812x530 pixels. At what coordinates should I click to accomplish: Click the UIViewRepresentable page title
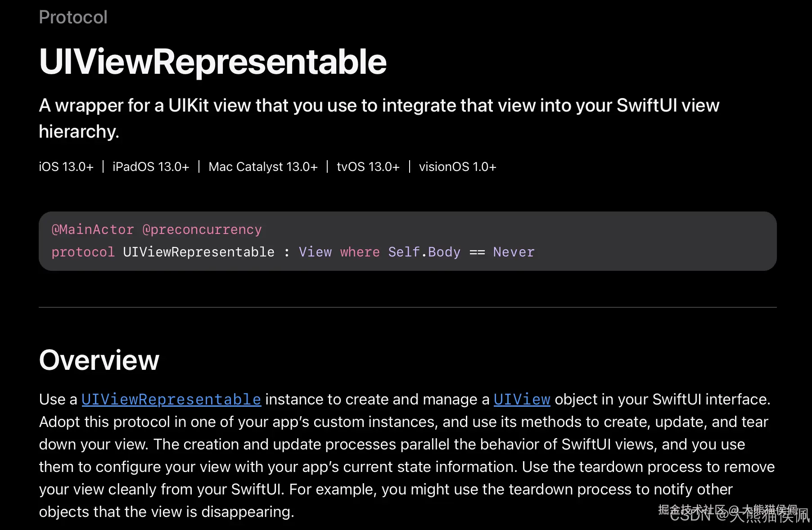click(x=212, y=62)
